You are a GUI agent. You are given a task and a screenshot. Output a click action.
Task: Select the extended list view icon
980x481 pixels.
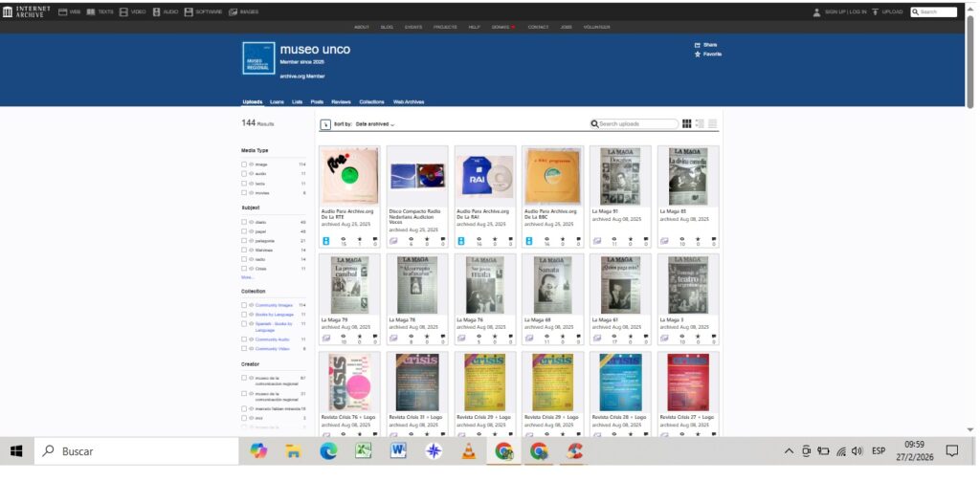(x=700, y=124)
